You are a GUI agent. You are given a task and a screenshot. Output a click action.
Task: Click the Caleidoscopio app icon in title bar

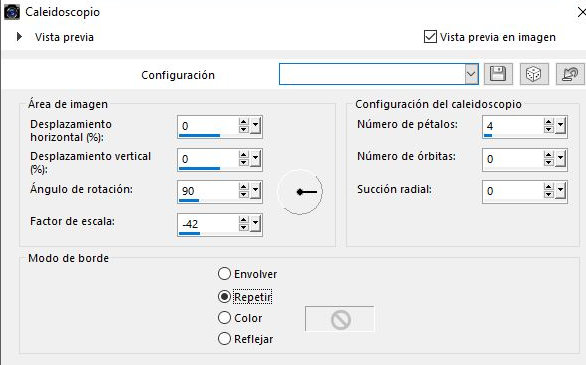tap(12, 12)
